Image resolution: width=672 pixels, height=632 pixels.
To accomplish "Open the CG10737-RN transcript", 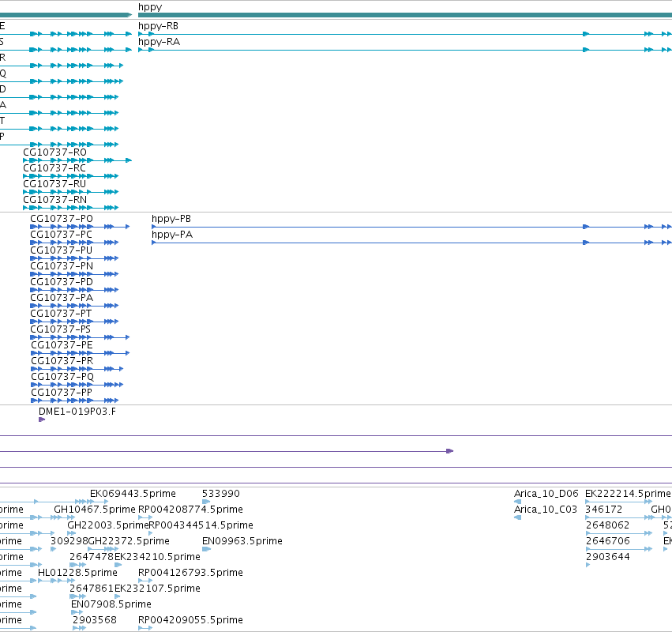I will coord(54,200).
